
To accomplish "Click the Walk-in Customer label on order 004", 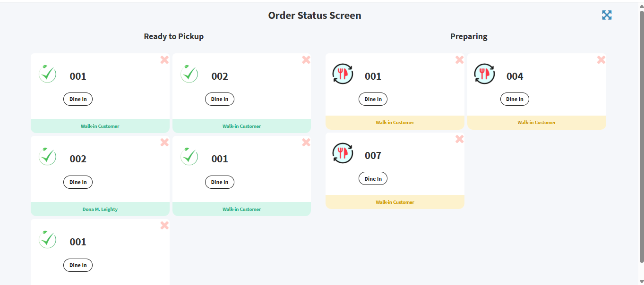I will 537,122.
